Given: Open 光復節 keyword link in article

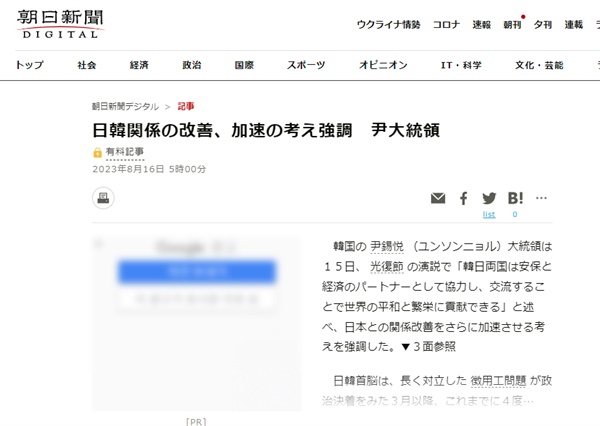Looking at the screenshot, I should tap(386, 266).
